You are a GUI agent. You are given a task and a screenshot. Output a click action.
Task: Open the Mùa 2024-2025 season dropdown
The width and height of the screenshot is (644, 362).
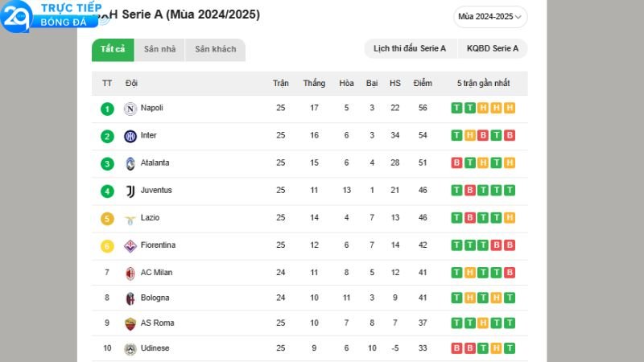tap(490, 17)
